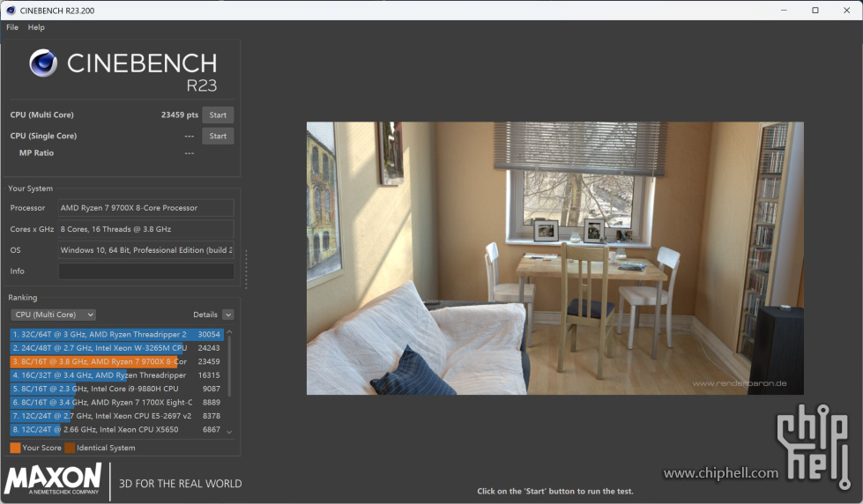This screenshot has width=863, height=504.
Task: Click the Cores x GHz field
Action: click(145, 229)
